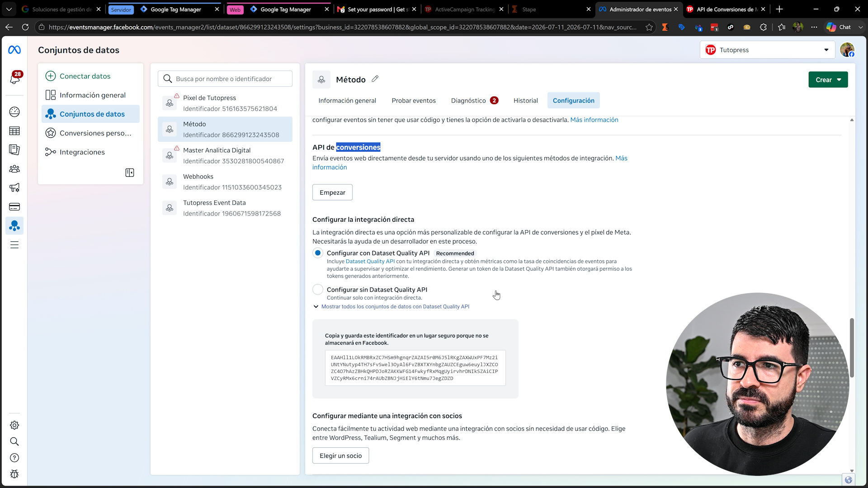The width and height of the screenshot is (868, 488).
Task: Open the dashboard gauge icon in left rail
Action: [x=14, y=112]
